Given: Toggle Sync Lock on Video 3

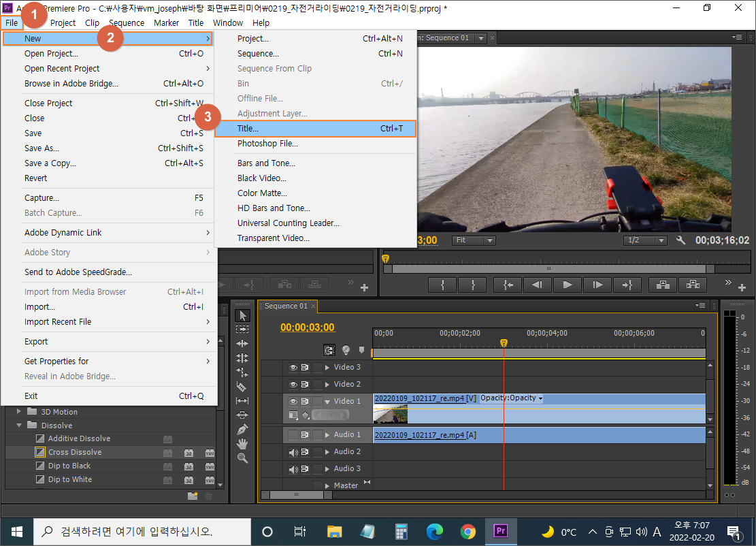Looking at the screenshot, I should (x=305, y=368).
